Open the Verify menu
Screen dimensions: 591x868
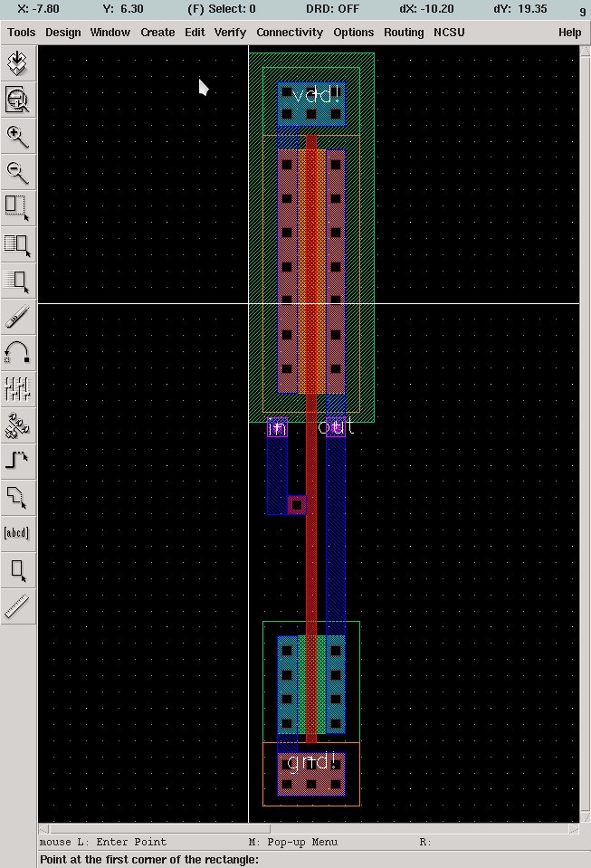230,32
